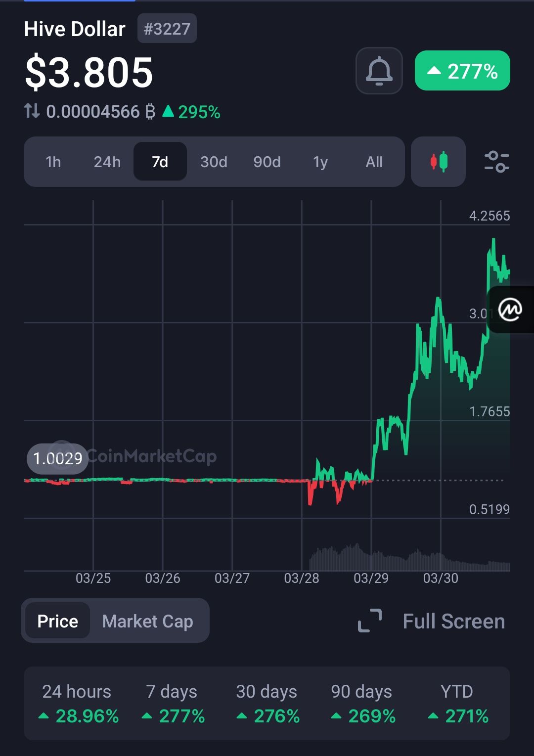Viewport: 534px width, 756px height.
Task: Switch chart to 30d range
Action: [214, 162]
